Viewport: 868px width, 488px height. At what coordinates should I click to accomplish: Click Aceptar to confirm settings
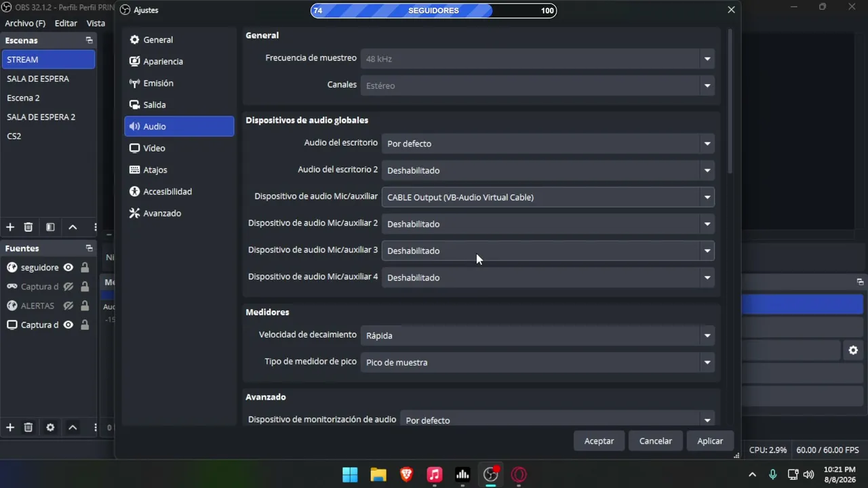coord(599,441)
